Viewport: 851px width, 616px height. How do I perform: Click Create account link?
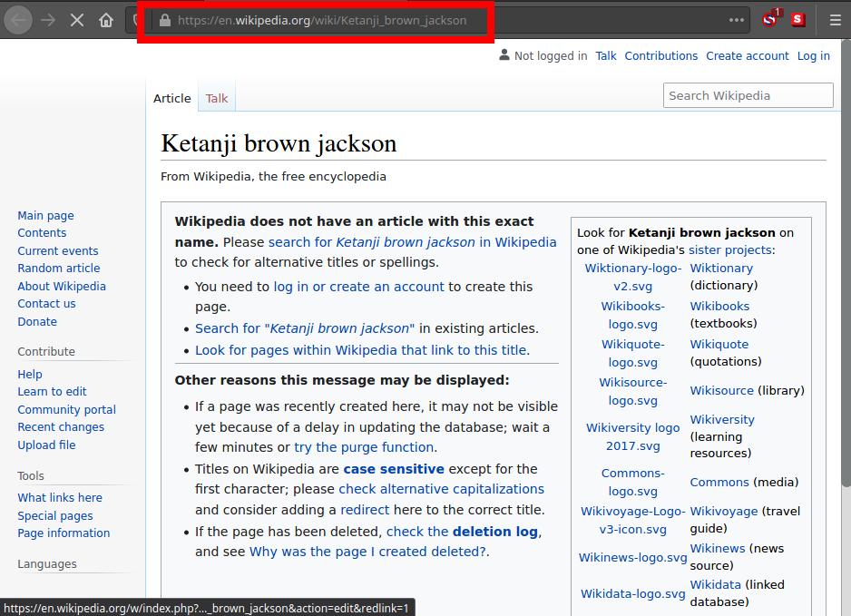point(748,56)
